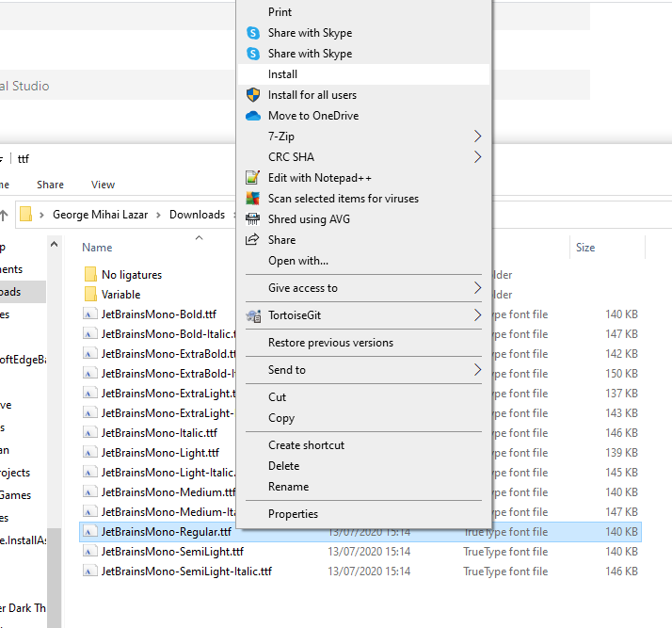Screen dimensions: 672x628
Task: Click the JetBrainsMono-Medium.ttf file icon
Action: pos(88,492)
